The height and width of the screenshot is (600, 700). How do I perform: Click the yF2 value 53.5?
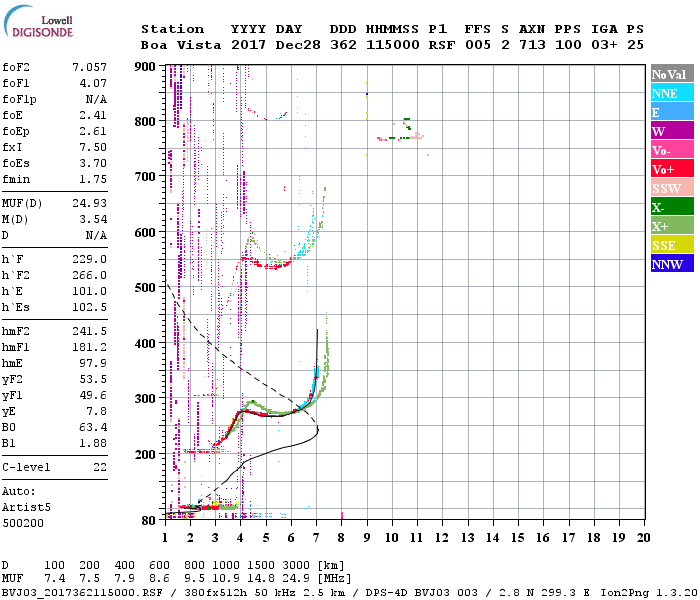click(x=93, y=379)
